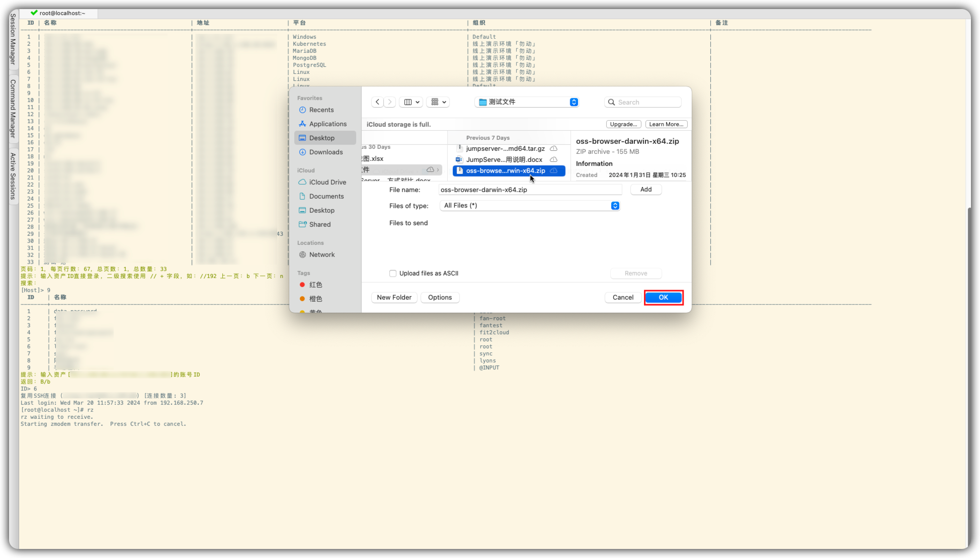Enable Upload files as ASCII checkbox
Screen dimensions: 980x558
pos(393,273)
